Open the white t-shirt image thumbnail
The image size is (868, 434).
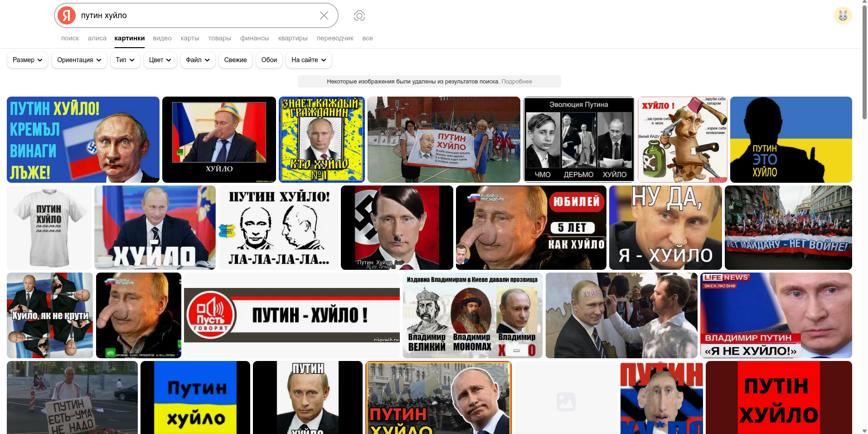click(x=49, y=228)
